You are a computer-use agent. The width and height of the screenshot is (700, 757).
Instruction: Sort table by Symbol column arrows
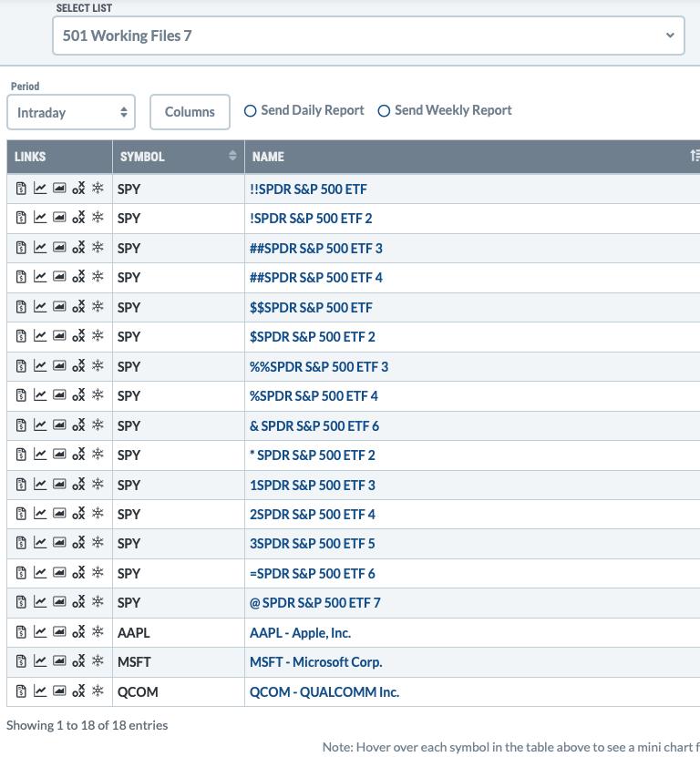[232, 157]
